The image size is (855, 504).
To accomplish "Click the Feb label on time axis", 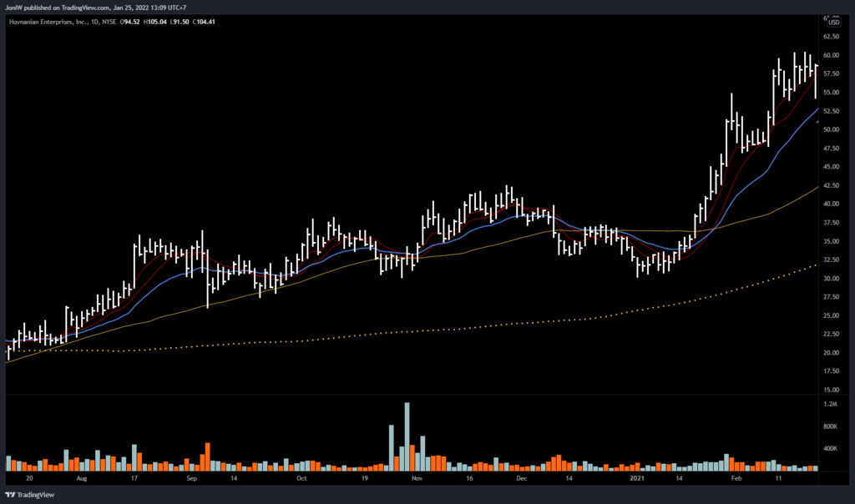I will pyautogui.click(x=736, y=481).
